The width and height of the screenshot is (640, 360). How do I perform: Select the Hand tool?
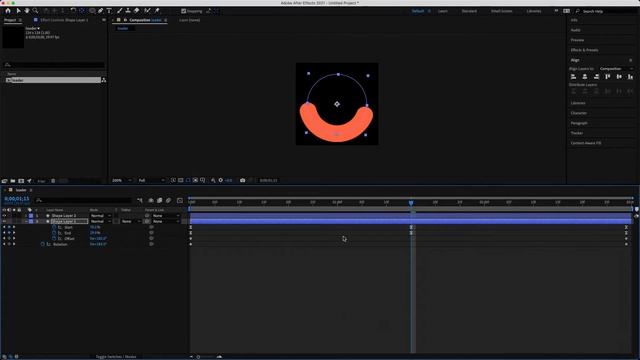pos(27,11)
